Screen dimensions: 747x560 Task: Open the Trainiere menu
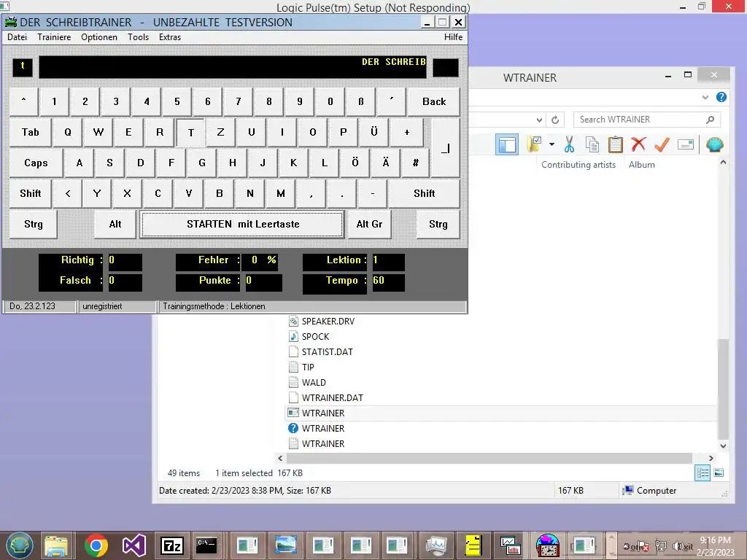pos(54,37)
